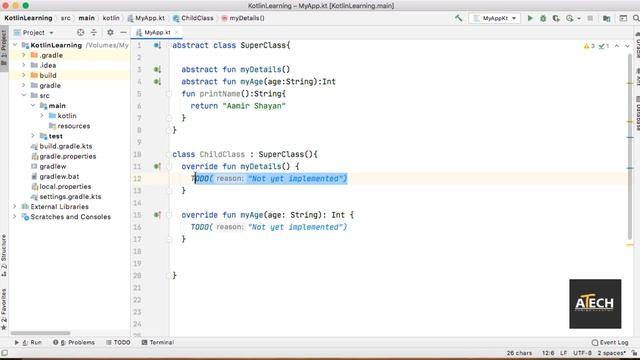
Task: Click the Build project hammer icon
Action: [459, 18]
